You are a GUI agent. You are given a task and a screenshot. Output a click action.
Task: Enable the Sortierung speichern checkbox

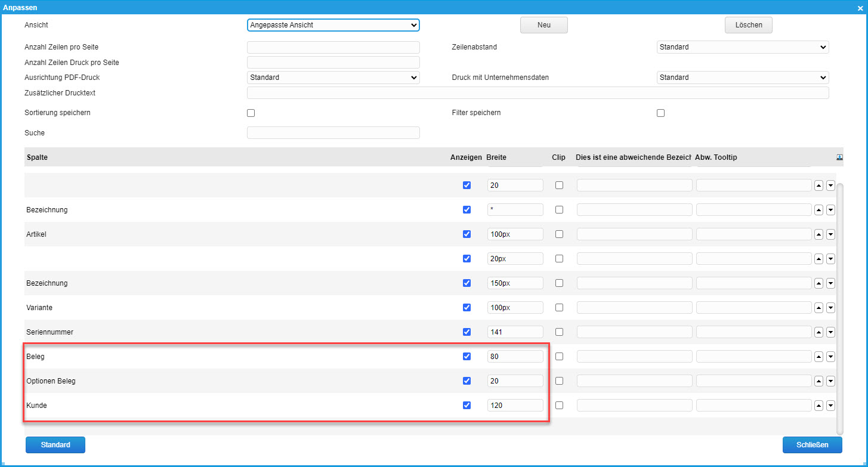pyautogui.click(x=251, y=113)
